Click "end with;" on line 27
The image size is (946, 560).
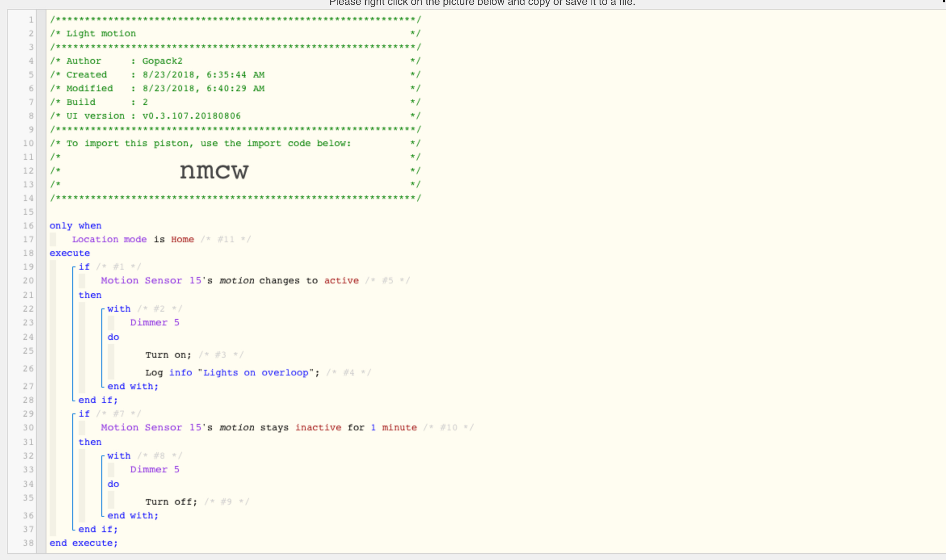click(x=133, y=386)
